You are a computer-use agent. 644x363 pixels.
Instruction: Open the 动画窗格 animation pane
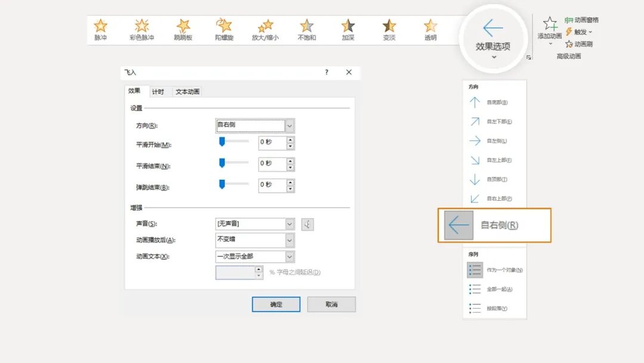(581, 20)
